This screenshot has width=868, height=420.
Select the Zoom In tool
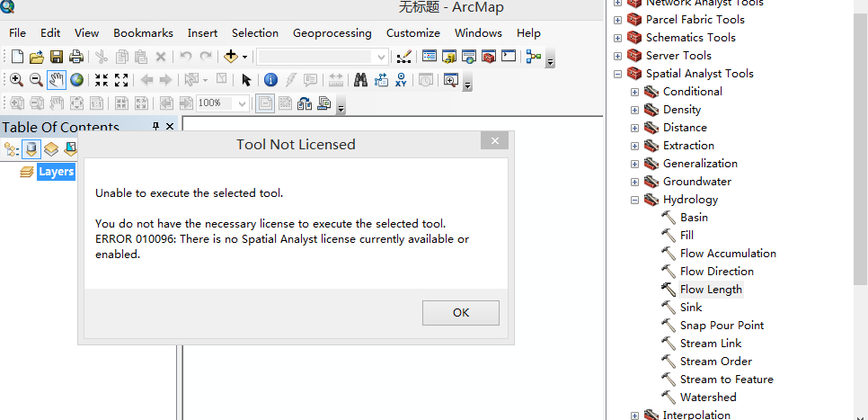click(16, 80)
